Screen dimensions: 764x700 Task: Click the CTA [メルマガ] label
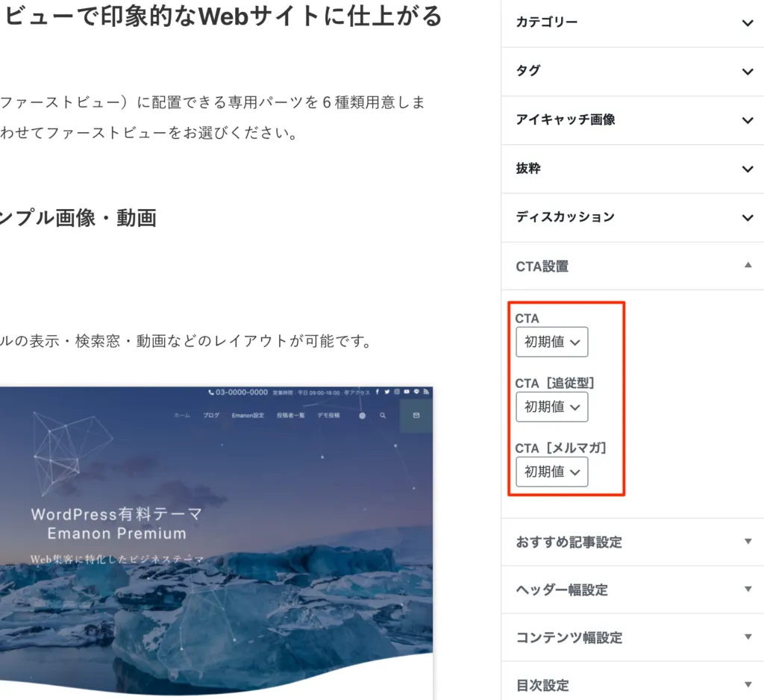(561, 448)
